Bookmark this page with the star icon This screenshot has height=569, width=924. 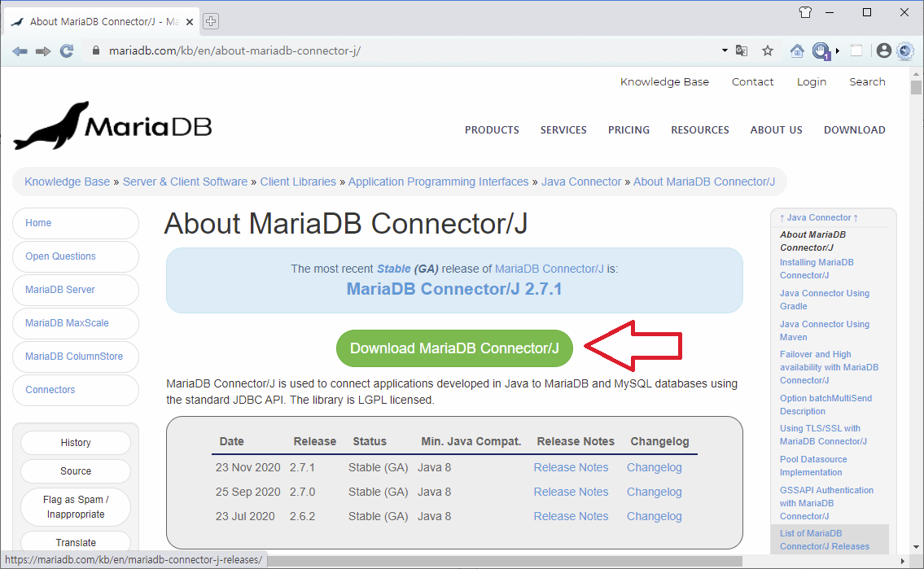(x=767, y=50)
